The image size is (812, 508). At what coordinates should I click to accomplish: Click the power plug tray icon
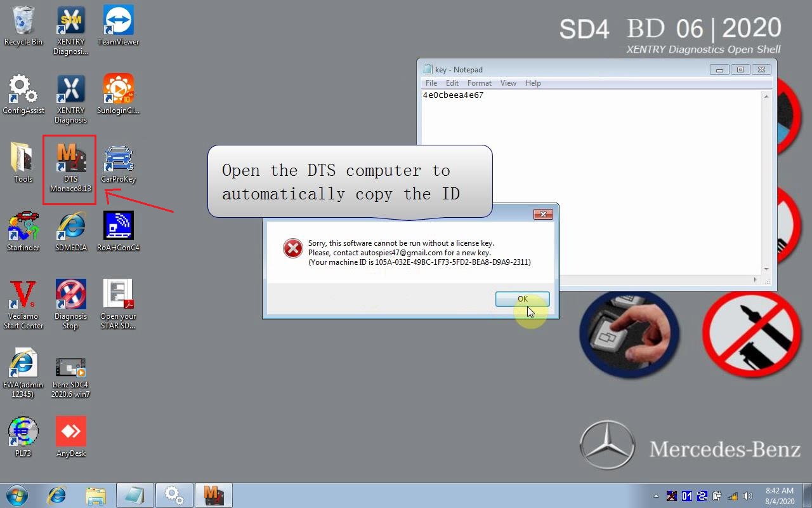pyautogui.click(x=717, y=496)
